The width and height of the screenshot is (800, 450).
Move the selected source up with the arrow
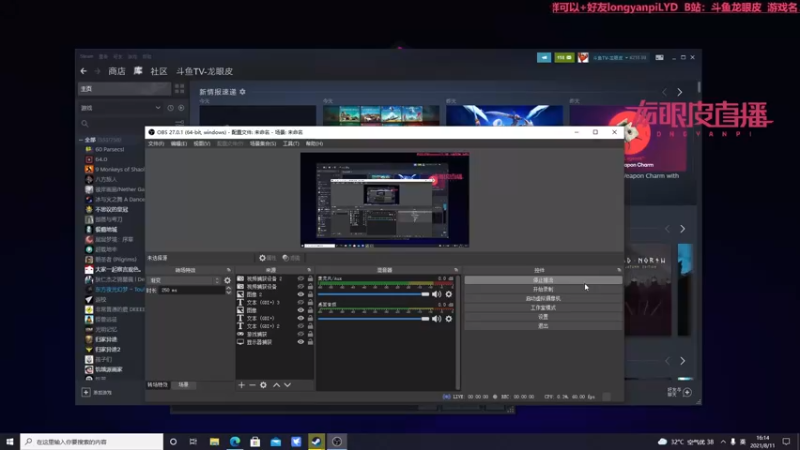point(276,385)
